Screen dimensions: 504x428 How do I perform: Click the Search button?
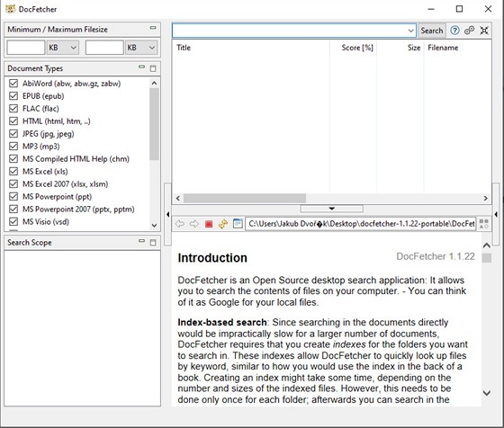tap(432, 31)
